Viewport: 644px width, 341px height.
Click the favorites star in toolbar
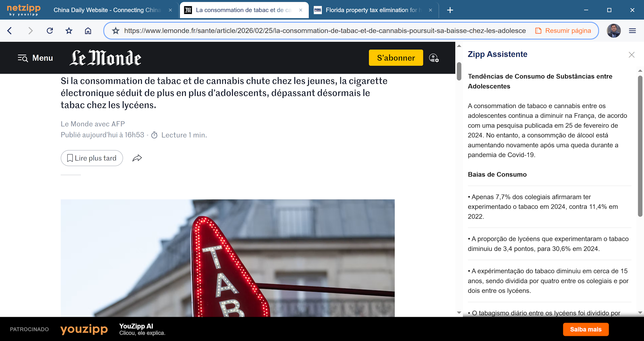click(x=69, y=31)
